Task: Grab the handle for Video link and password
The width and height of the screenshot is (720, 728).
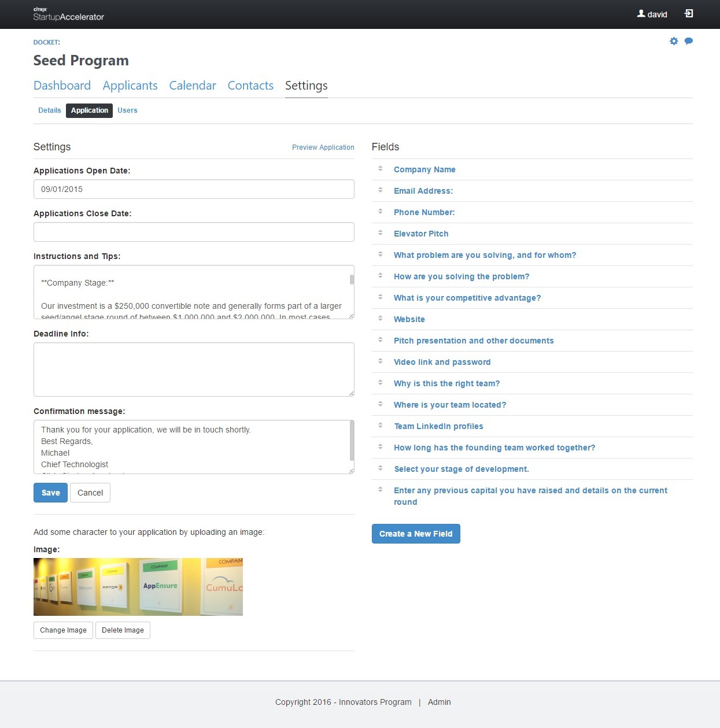Action: [x=381, y=361]
